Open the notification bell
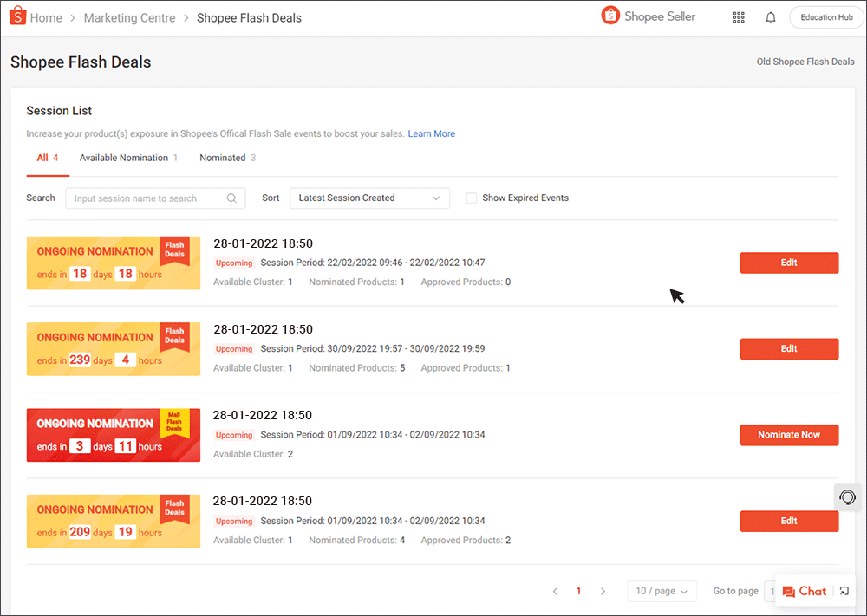Viewport: 867px width, 616px height. coord(770,16)
